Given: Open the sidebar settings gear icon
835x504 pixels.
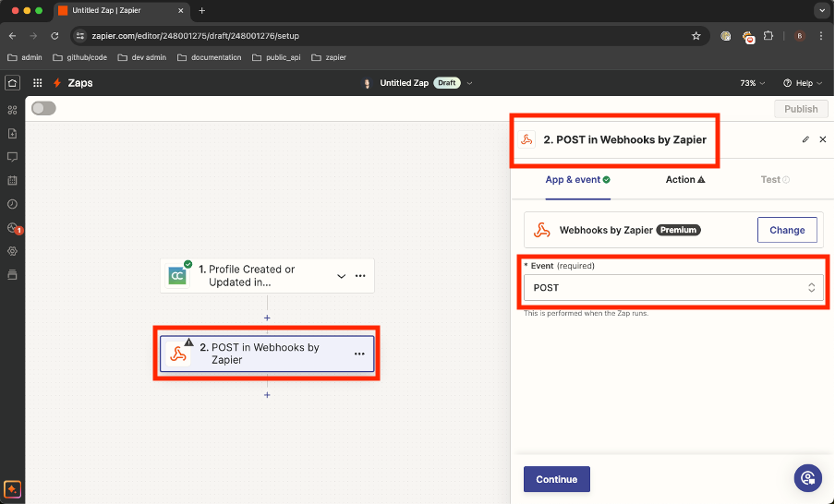Looking at the screenshot, I should tap(12, 251).
